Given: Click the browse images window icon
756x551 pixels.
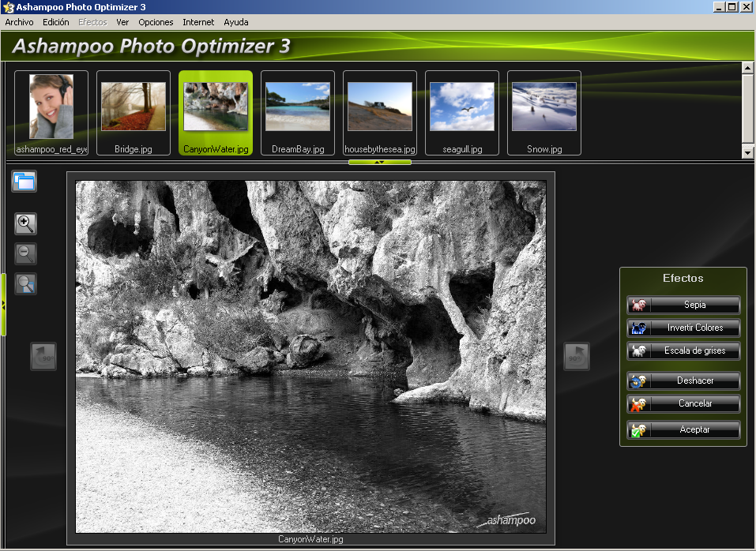Looking at the screenshot, I should [x=24, y=182].
